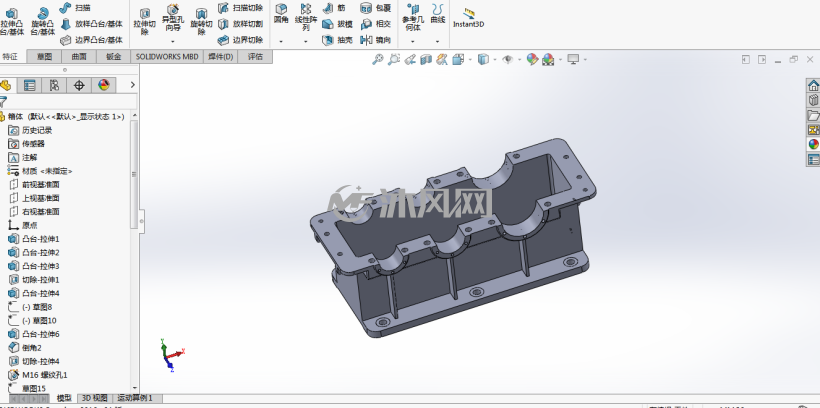Open SOLIDWORKS Resources home icon in task pane

pyautogui.click(x=813, y=85)
